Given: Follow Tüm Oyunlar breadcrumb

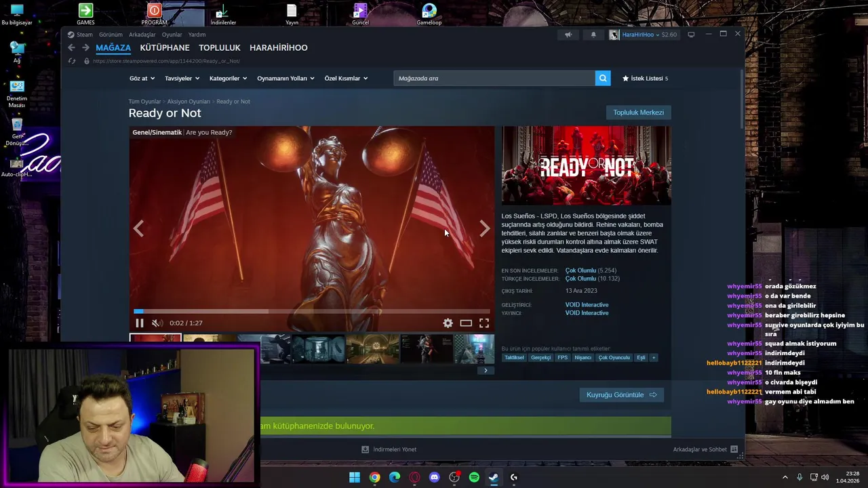Looking at the screenshot, I should tap(145, 102).
